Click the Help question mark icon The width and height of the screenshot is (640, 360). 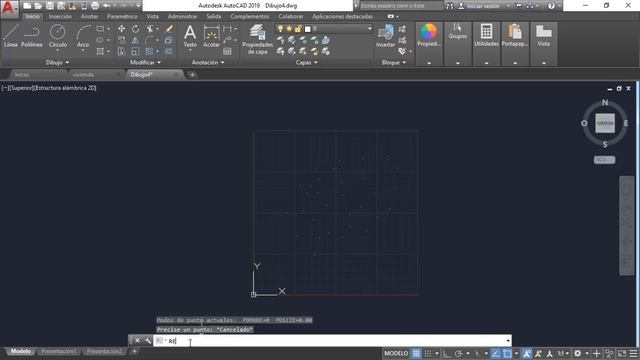click(x=551, y=6)
